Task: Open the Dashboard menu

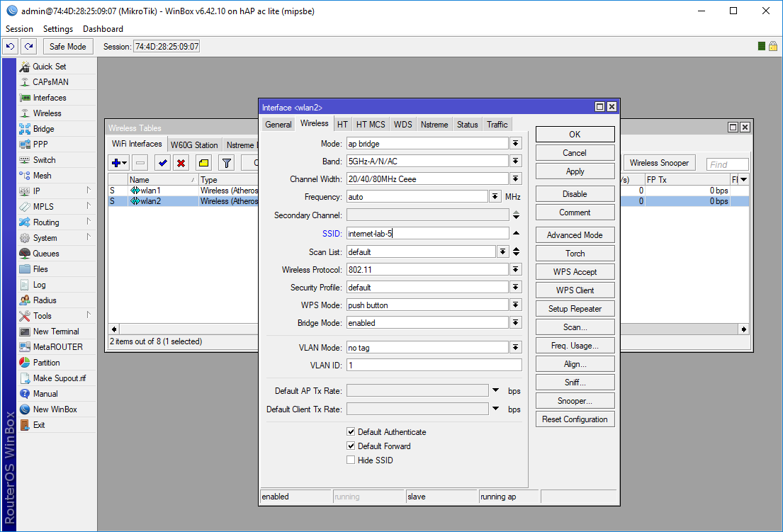Action: [x=103, y=29]
